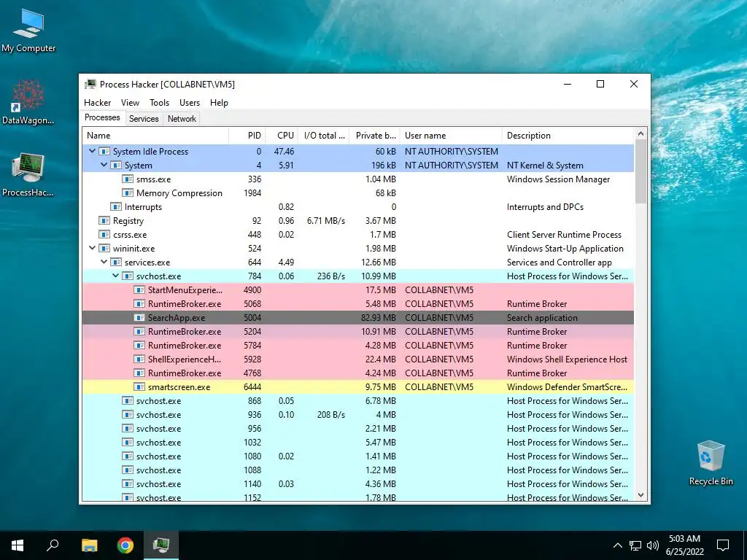
Task: Click the smss.exe process icon
Action: click(x=127, y=179)
